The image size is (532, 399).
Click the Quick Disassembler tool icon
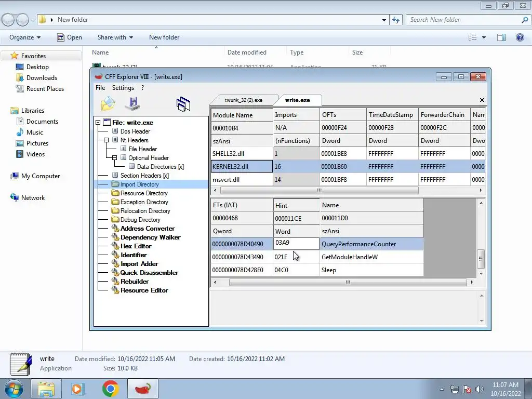[x=115, y=272]
